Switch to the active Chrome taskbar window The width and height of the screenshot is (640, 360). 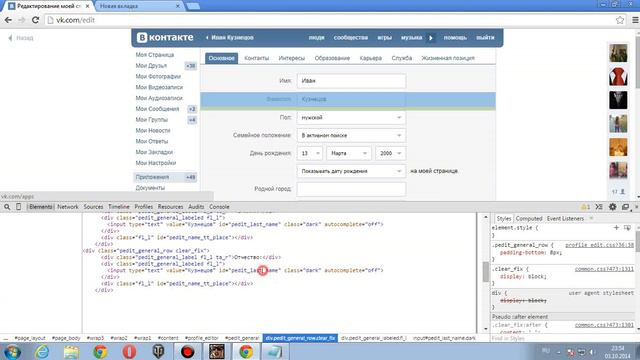tap(246, 352)
